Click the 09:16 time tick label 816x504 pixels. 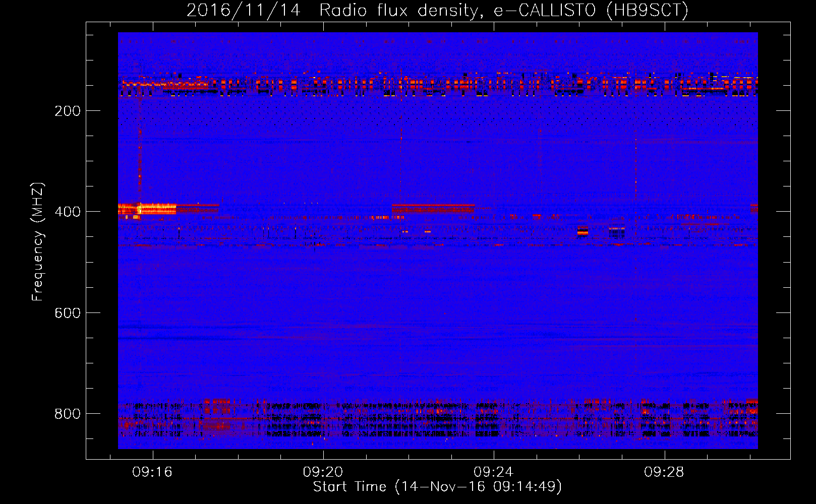click(152, 472)
